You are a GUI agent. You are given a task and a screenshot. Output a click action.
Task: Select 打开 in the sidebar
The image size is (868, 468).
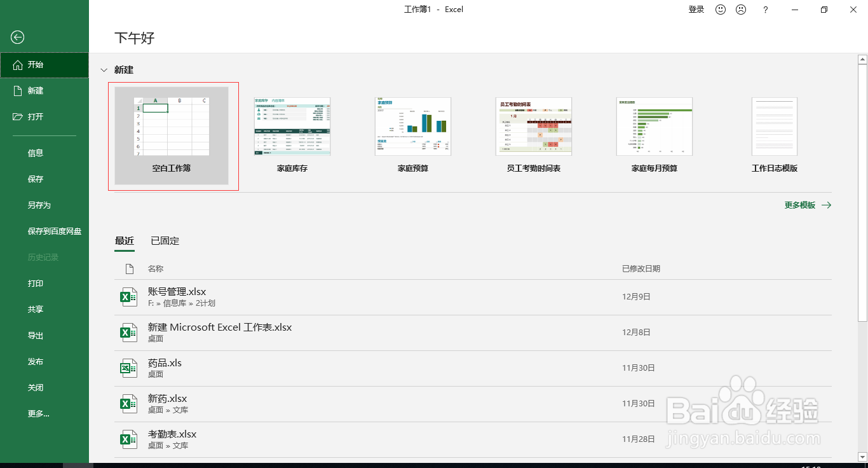(44, 117)
